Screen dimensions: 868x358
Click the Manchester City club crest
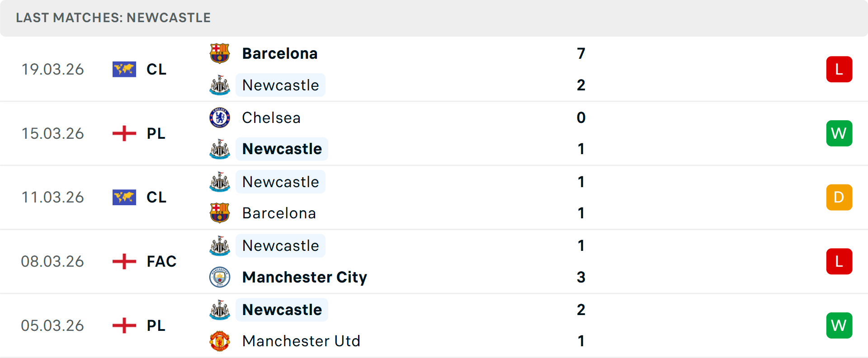pos(220,277)
